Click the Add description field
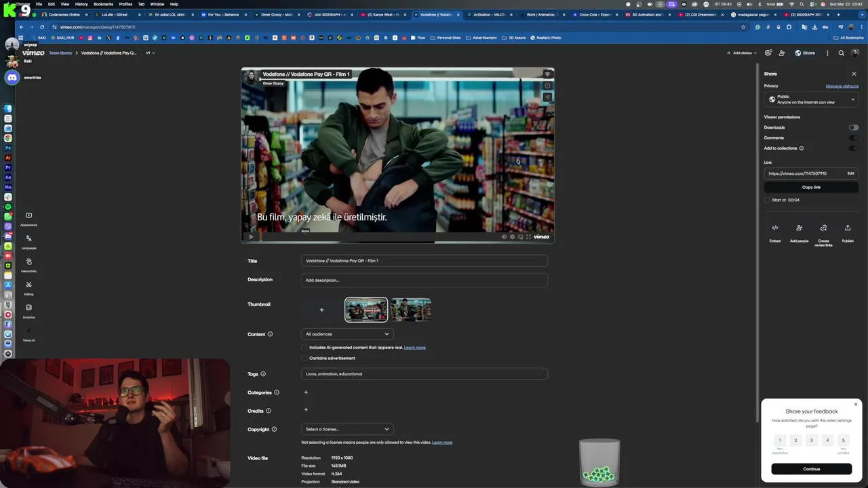This screenshot has height=488, width=868. tap(424, 280)
